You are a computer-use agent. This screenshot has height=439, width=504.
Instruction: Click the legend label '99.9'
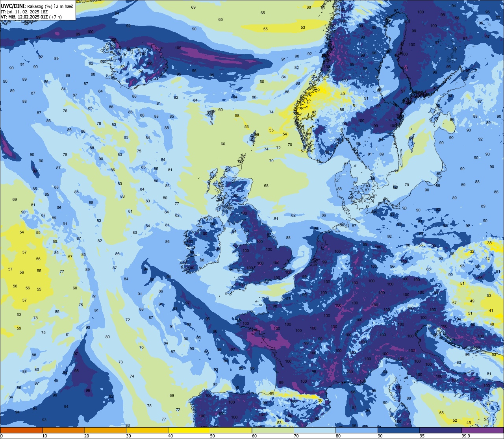pyautogui.click(x=466, y=436)
